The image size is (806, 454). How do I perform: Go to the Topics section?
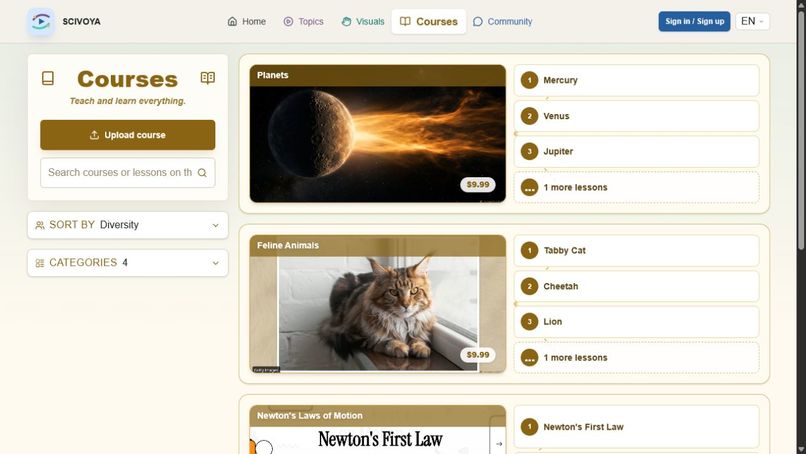pos(303,22)
